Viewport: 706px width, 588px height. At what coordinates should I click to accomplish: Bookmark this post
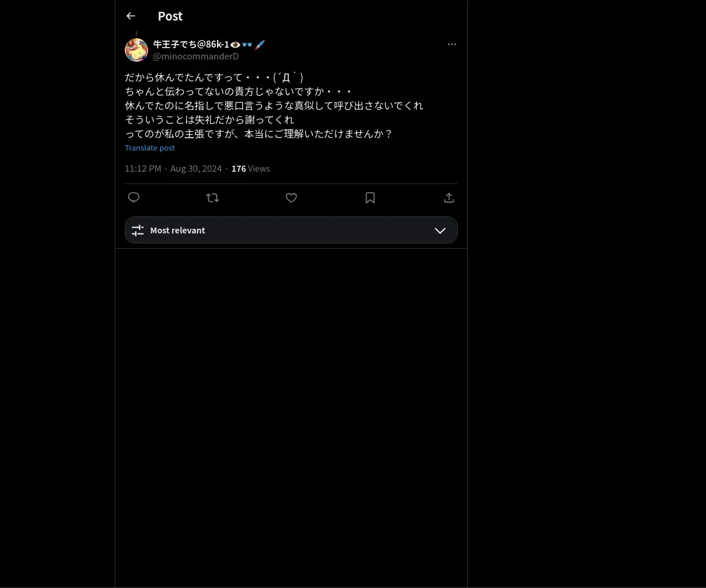pos(370,198)
